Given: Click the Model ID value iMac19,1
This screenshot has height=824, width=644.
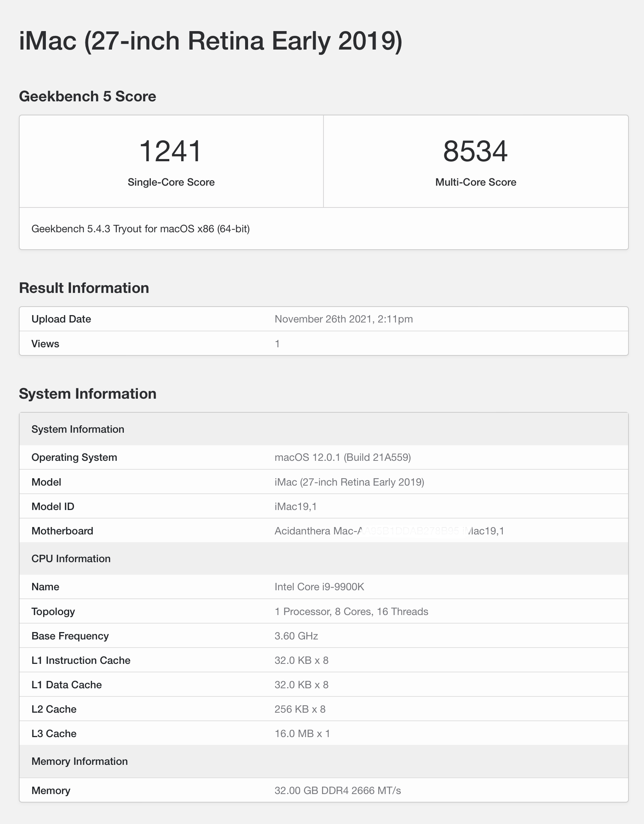Looking at the screenshot, I should coord(295,506).
